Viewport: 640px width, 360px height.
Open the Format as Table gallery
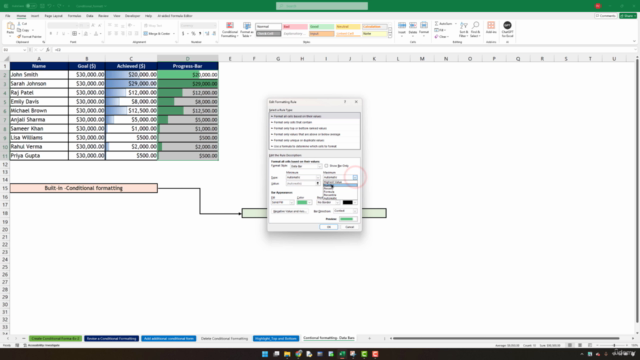tap(247, 30)
